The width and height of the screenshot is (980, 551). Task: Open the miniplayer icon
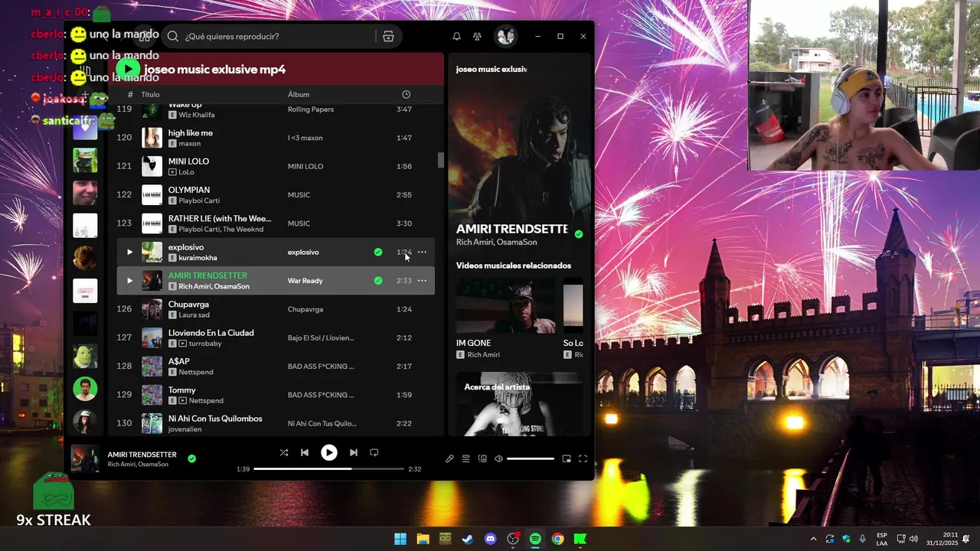coord(567,458)
